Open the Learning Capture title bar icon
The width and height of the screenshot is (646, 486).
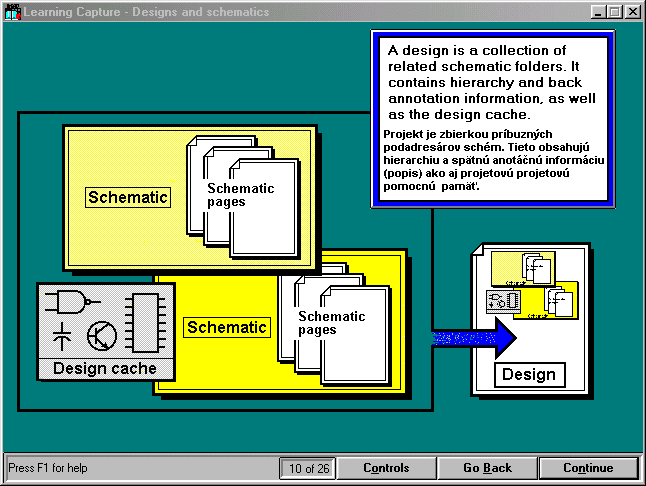coord(12,12)
